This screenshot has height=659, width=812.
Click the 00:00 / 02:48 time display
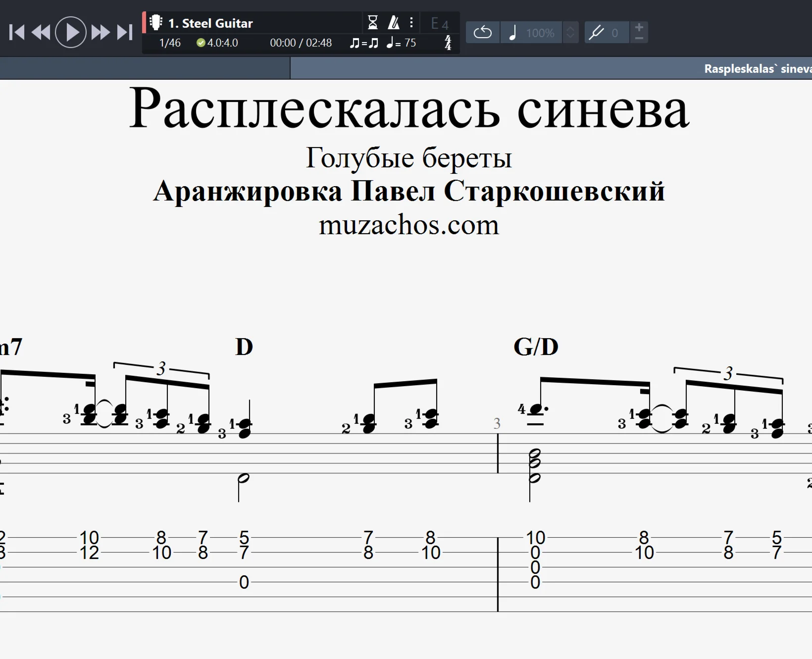coord(301,43)
